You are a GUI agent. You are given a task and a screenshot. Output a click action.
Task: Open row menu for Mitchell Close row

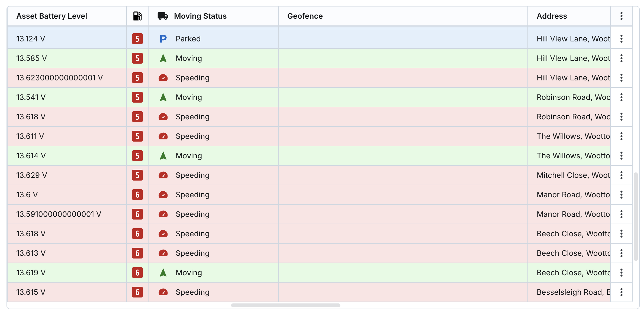click(621, 175)
